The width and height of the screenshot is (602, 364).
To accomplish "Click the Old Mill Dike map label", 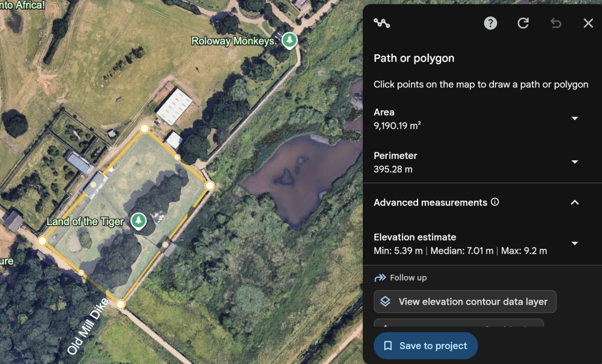I will (87, 326).
